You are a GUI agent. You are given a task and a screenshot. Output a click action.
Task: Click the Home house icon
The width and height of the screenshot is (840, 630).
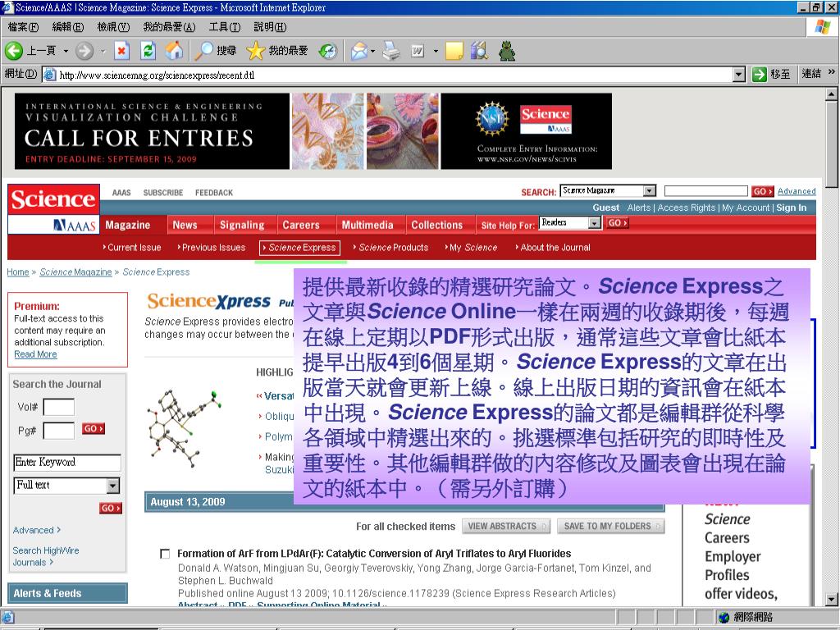[x=174, y=51]
